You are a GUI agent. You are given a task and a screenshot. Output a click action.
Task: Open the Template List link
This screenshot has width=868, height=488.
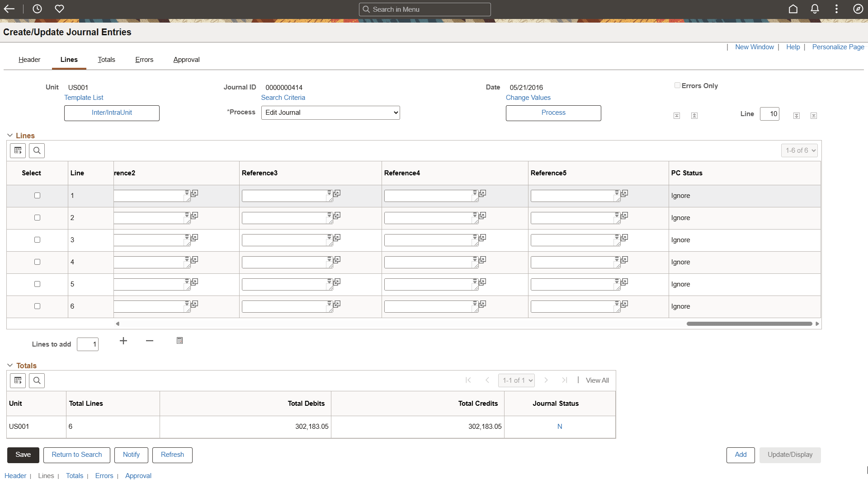click(x=84, y=98)
